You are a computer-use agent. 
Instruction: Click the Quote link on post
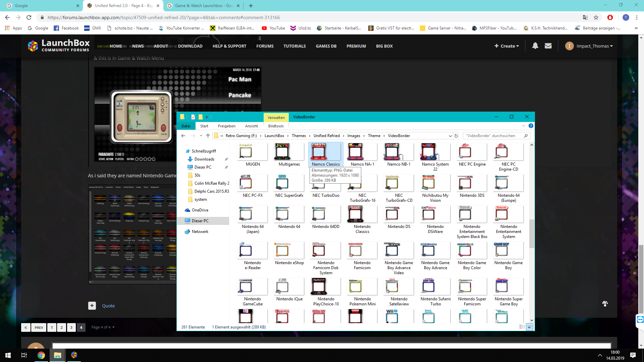point(108,306)
